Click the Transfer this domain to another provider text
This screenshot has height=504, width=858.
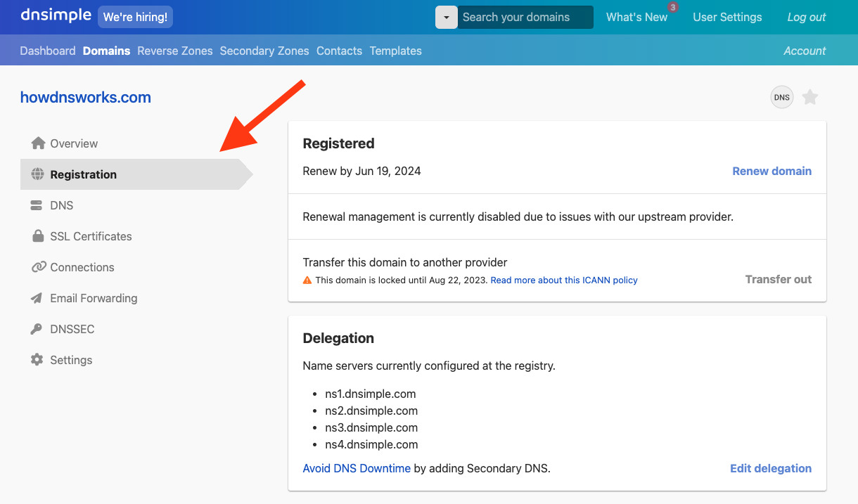[x=405, y=262]
